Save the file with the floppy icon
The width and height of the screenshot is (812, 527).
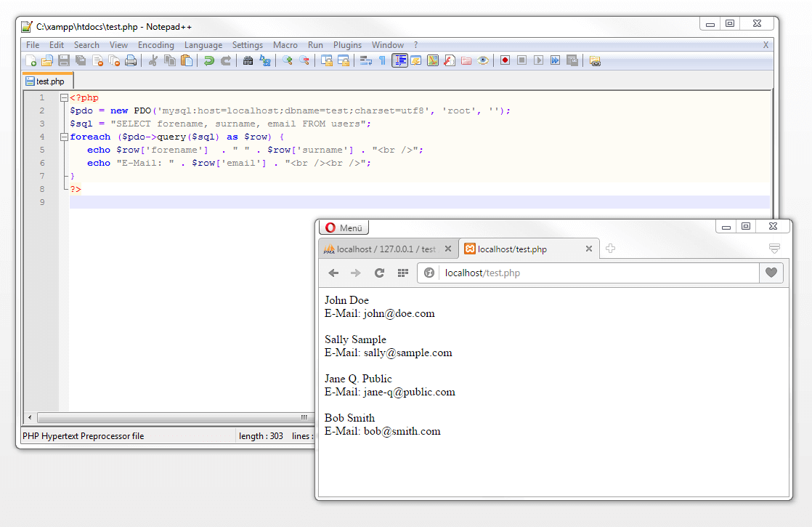[x=64, y=60]
